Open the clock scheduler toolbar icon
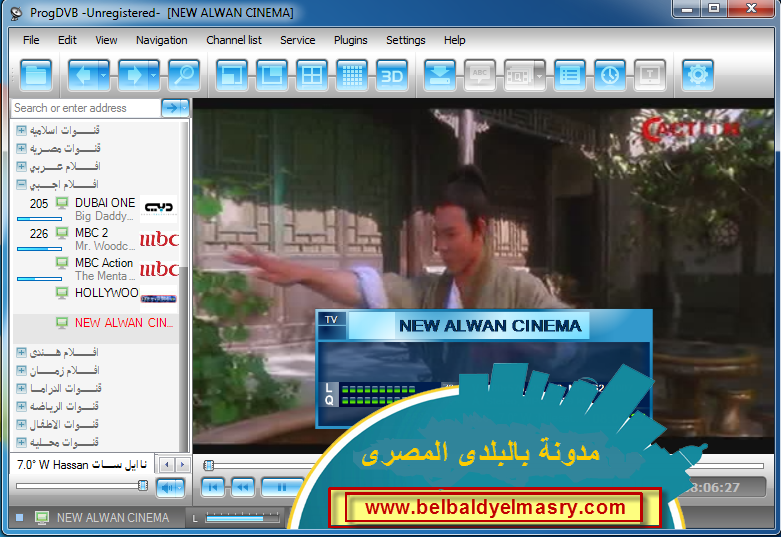 pyautogui.click(x=610, y=75)
